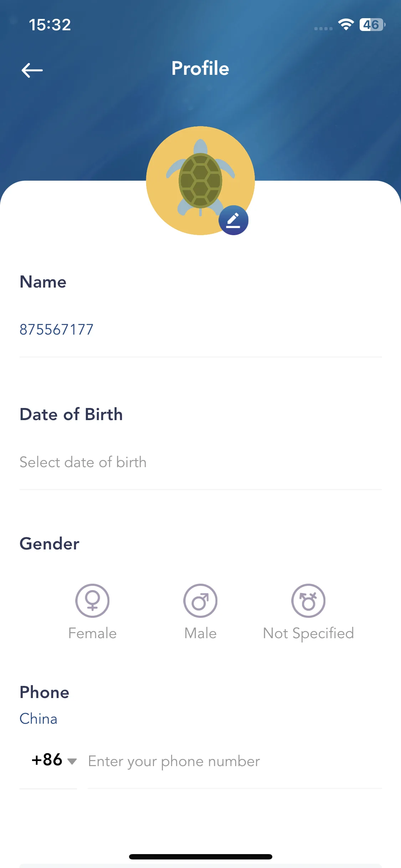The image size is (401, 868).
Task: Tap the battery level indicator
Action: 372,25
